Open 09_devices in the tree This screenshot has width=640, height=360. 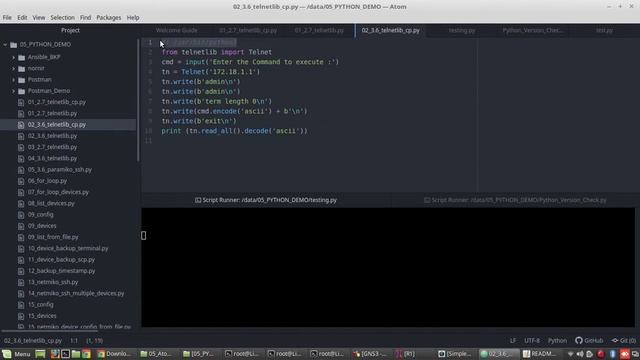pyautogui.click(x=42, y=226)
